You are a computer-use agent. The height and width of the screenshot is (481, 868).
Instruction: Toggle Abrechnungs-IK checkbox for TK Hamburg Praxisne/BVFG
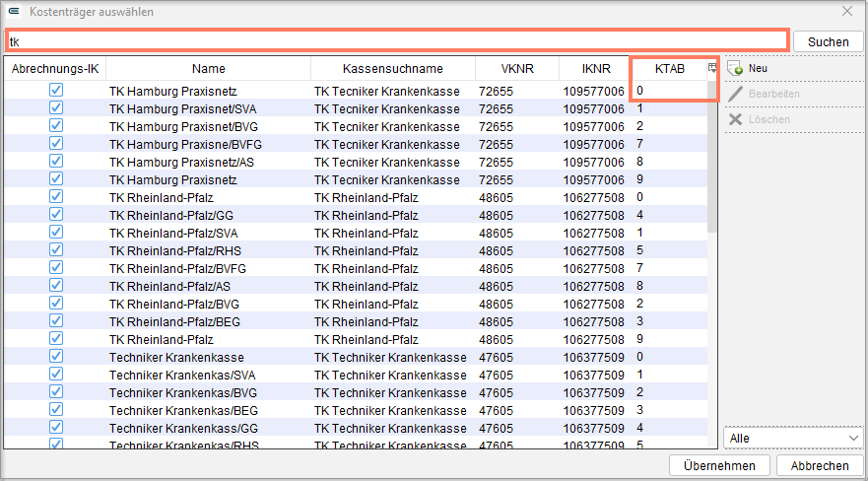[56, 143]
